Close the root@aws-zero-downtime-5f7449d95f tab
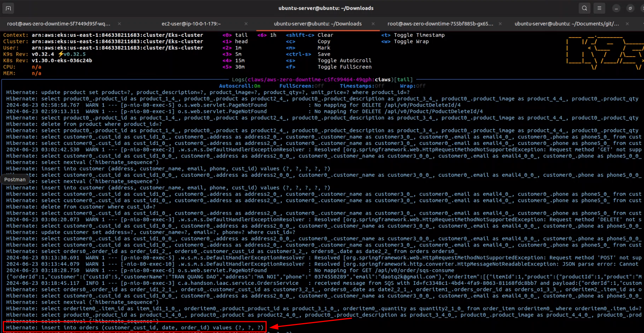 [119, 24]
